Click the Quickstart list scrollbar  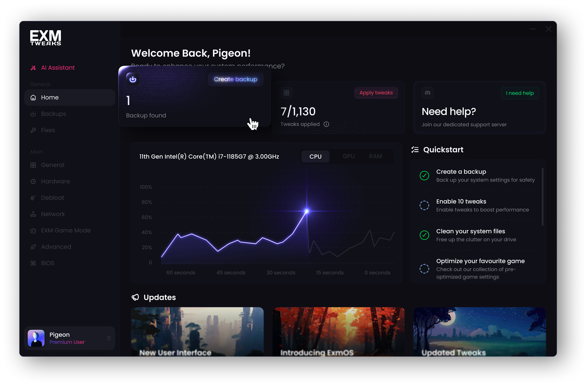click(543, 197)
